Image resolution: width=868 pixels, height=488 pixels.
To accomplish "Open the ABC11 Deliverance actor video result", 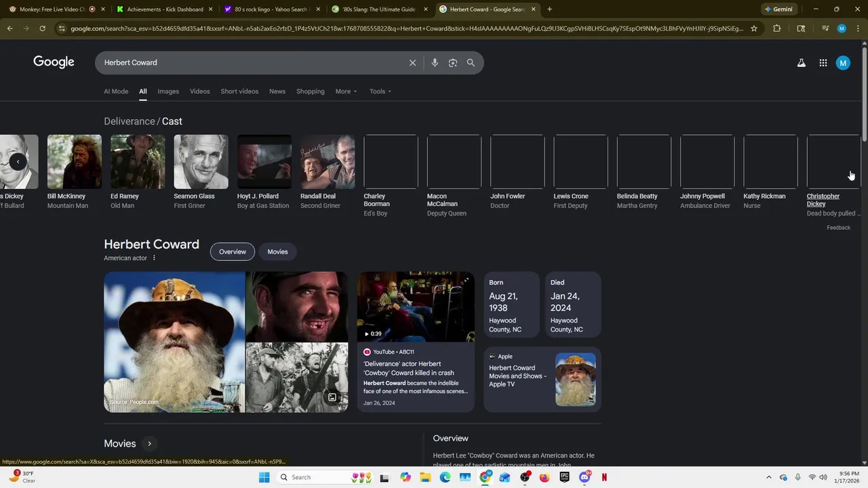I will point(409,368).
